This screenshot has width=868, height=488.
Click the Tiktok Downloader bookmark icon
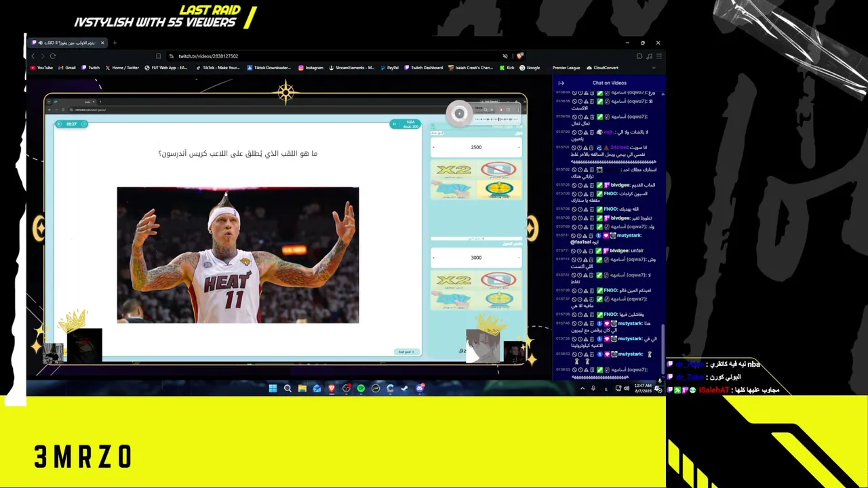250,68
